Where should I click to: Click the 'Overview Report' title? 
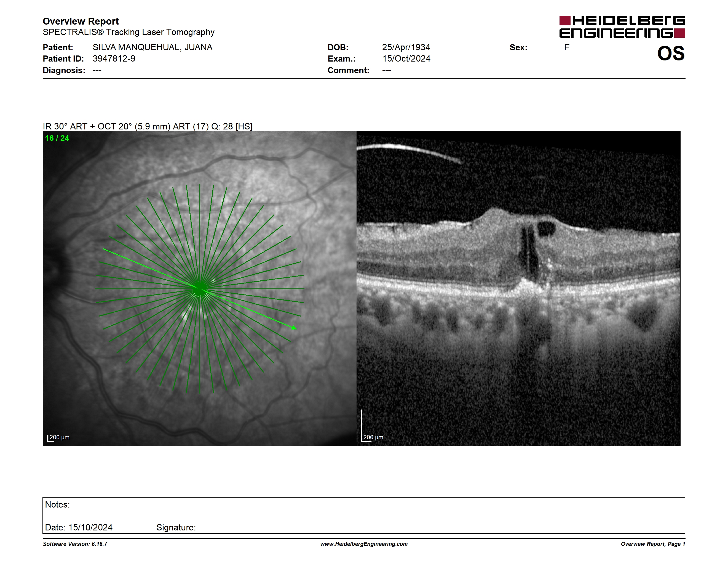point(81,21)
